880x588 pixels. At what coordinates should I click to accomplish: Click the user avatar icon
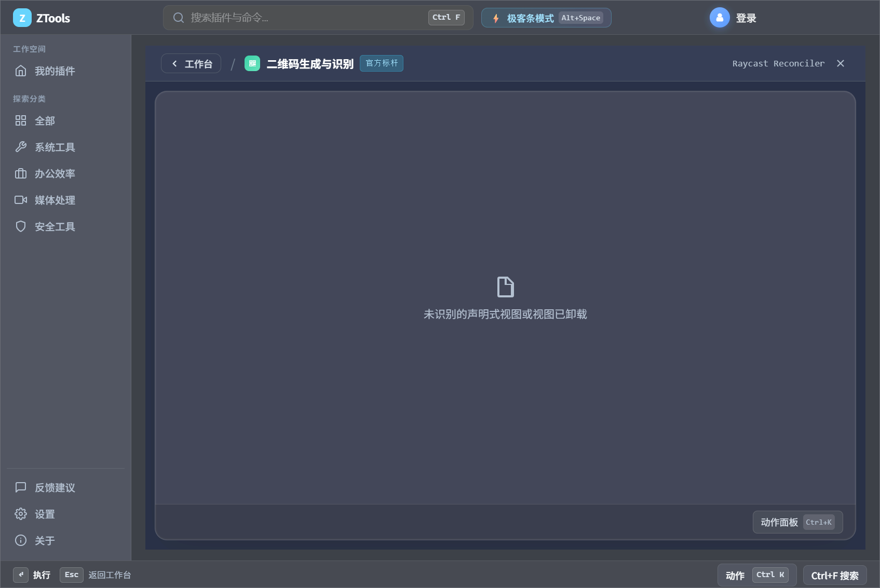click(720, 18)
